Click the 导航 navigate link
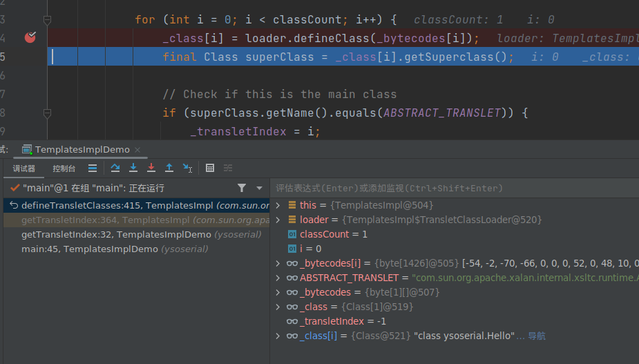This screenshot has height=364, width=639. (537, 336)
